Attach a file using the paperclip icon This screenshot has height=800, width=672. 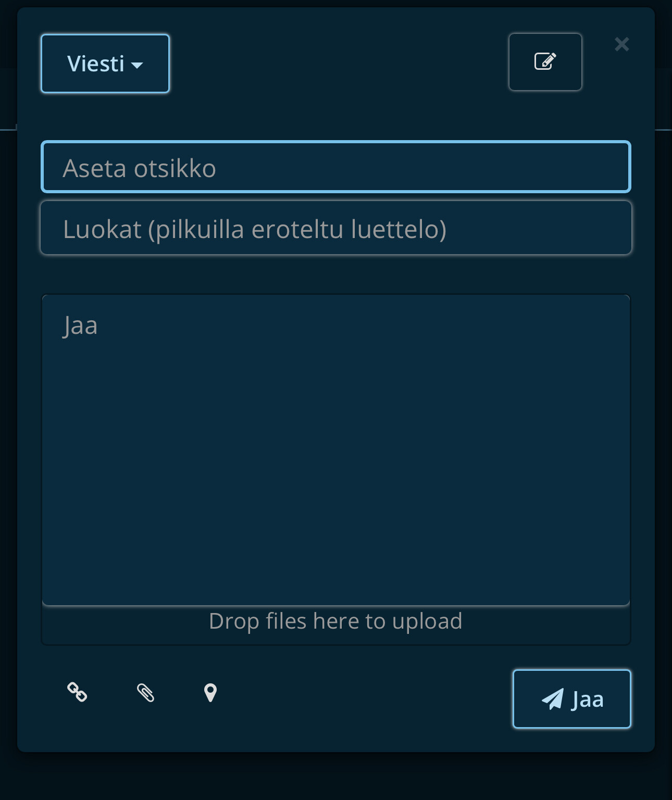(x=145, y=693)
